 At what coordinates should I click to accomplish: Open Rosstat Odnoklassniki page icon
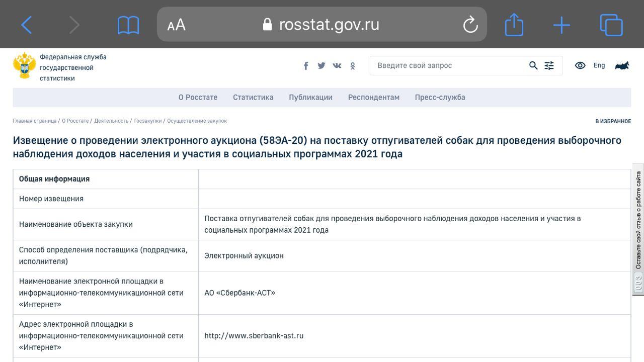(353, 66)
